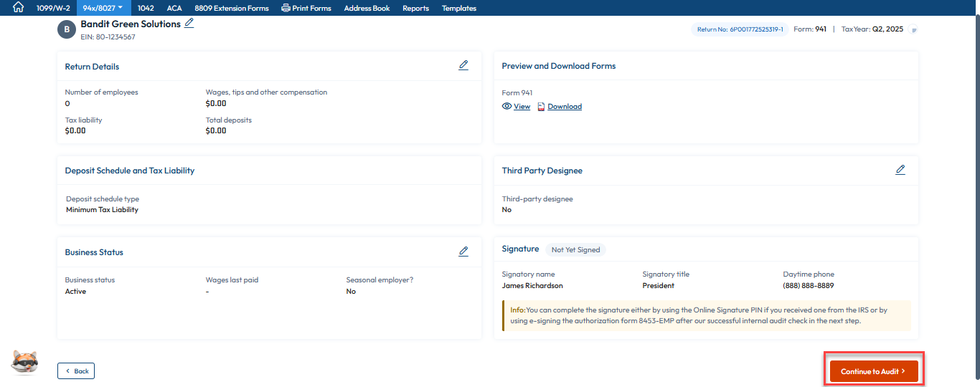Click the EIN: 80-1234567 text
Screen dimensions: 980x387
(x=108, y=37)
